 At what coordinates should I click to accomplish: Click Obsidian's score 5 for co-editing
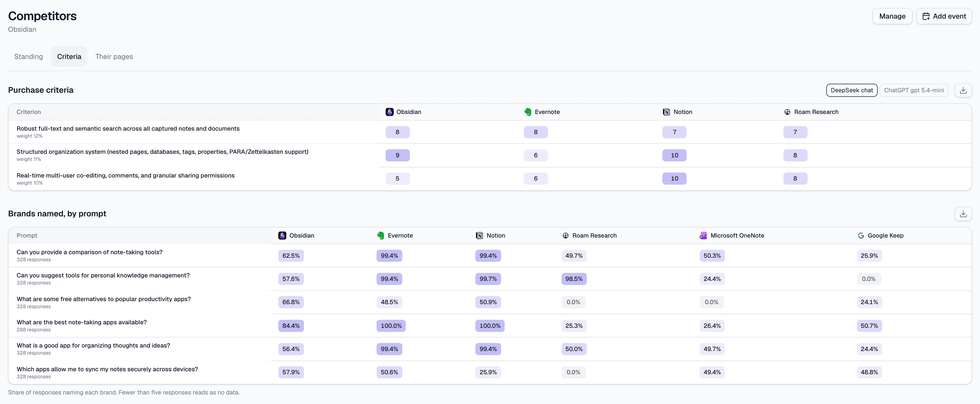point(398,179)
